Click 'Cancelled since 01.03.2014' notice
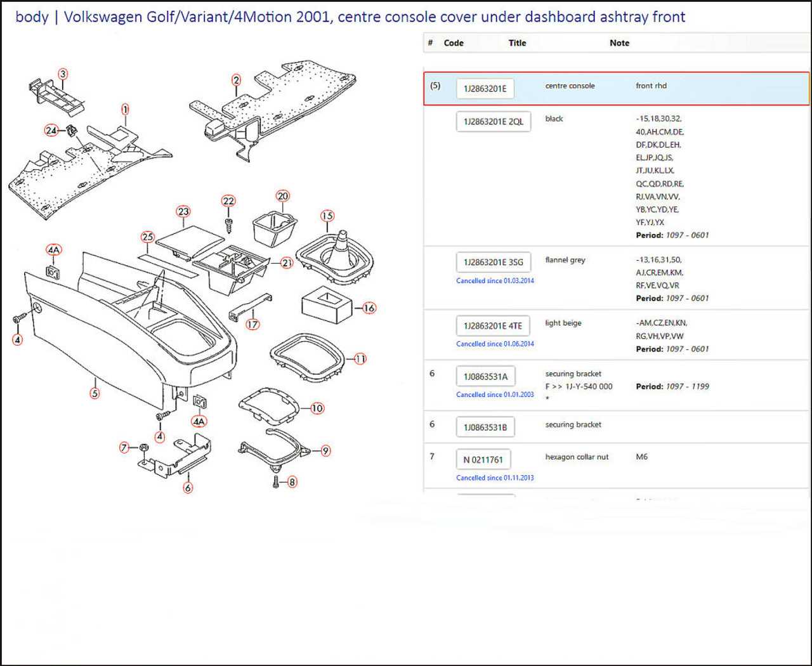The image size is (812, 666). [495, 281]
